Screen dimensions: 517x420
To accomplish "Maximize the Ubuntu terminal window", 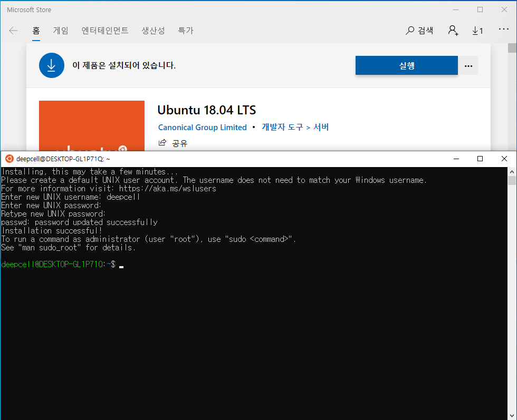I will [x=480, y=159].
